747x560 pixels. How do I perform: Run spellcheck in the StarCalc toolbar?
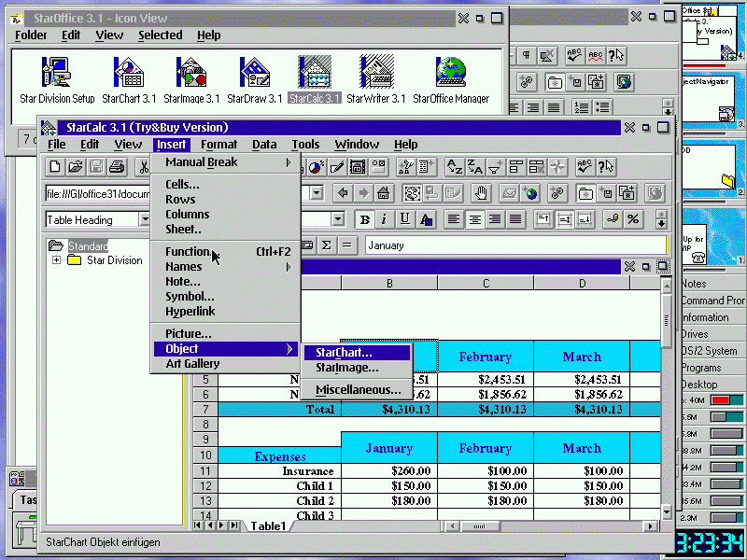(585, 167)
